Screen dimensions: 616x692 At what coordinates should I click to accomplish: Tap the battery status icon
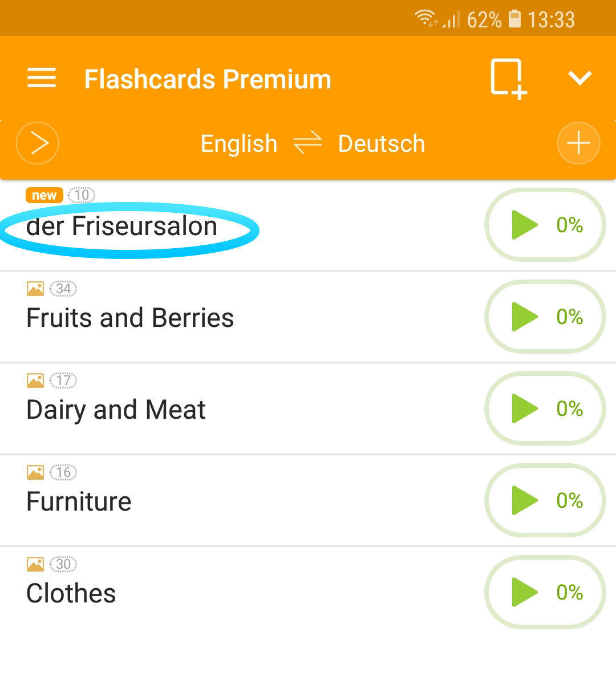514,19
